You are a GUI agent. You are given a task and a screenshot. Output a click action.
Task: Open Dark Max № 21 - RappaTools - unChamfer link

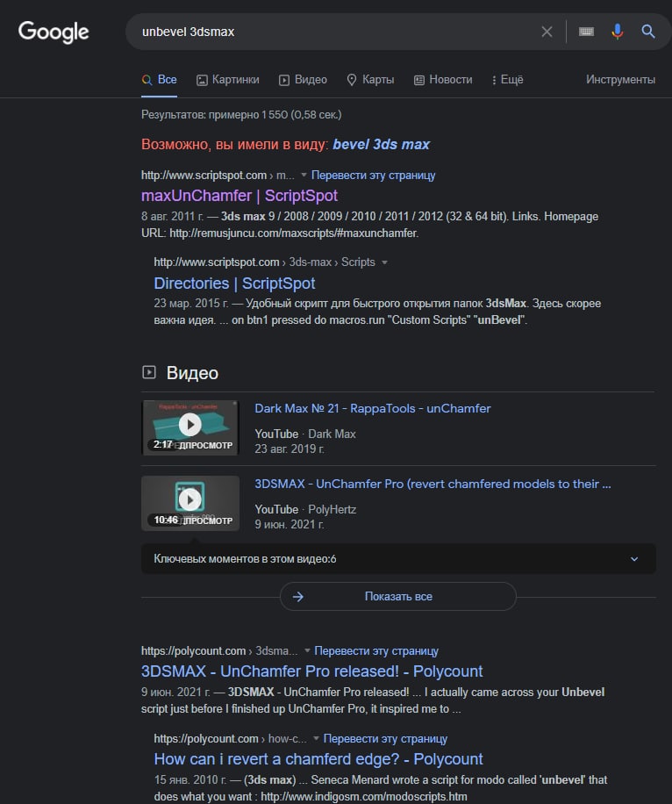click(373, 409)
